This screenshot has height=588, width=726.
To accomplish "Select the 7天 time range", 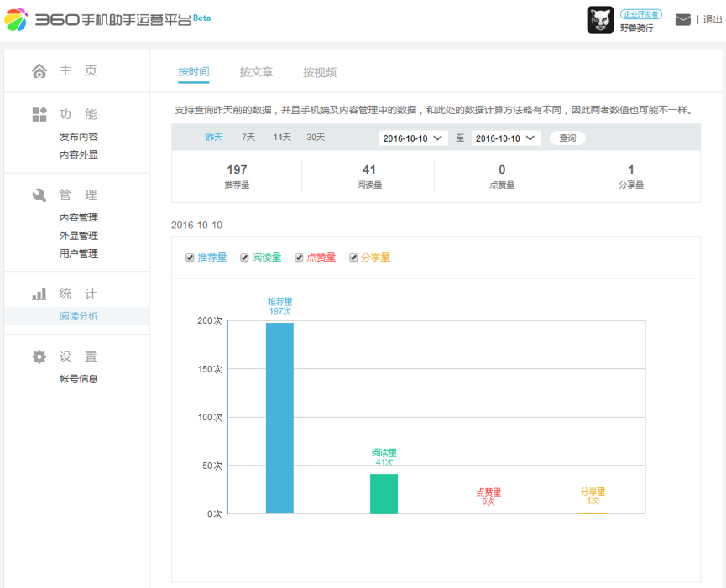I will click(248, 138).
